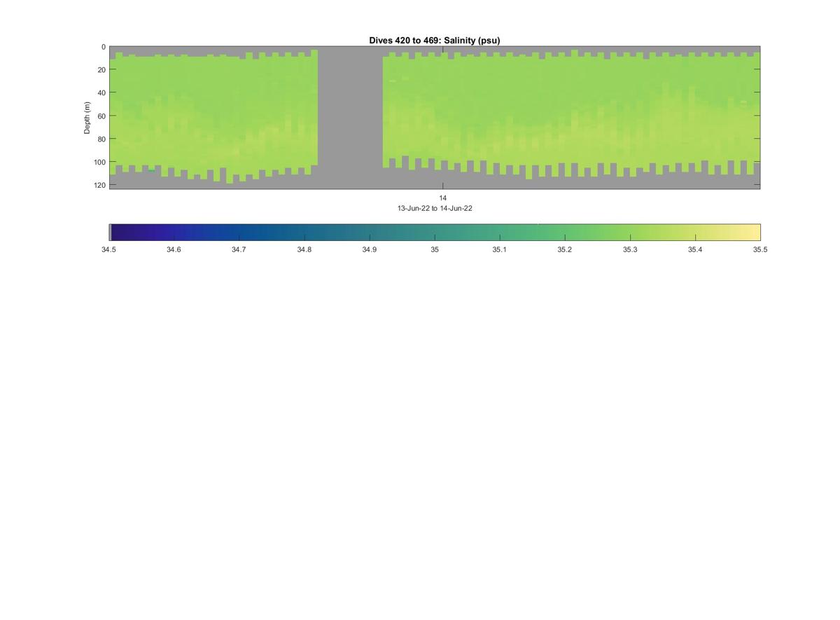Click the depth tick label '0'
840x620 pixels.
pyautogui.click(x=104, y=47)
